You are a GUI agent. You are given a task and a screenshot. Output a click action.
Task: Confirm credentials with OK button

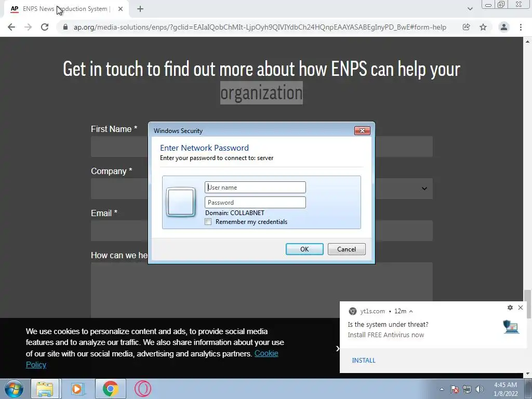tap(304, 249)
